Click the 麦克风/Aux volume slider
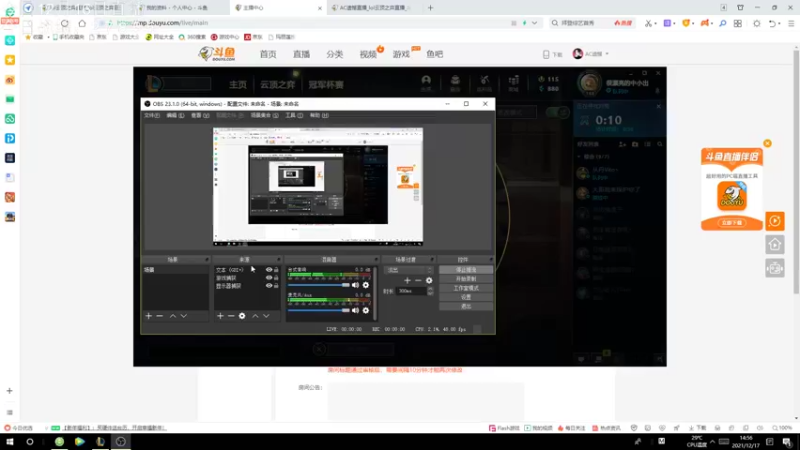 click(318, 310)
